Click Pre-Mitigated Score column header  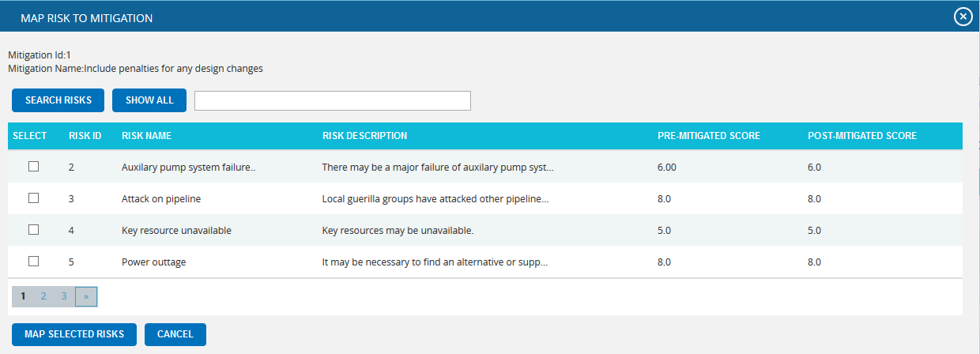click(x=709, y=136)
